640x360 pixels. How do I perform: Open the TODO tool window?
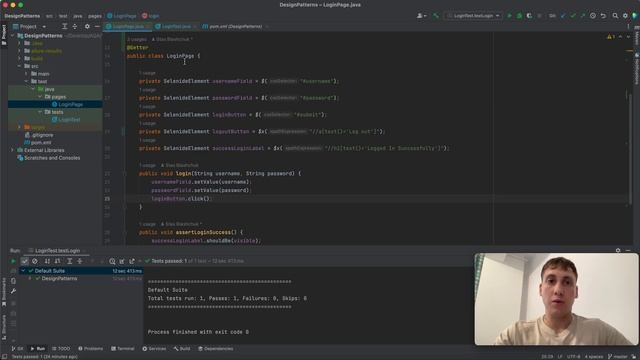tap(61, 349)
